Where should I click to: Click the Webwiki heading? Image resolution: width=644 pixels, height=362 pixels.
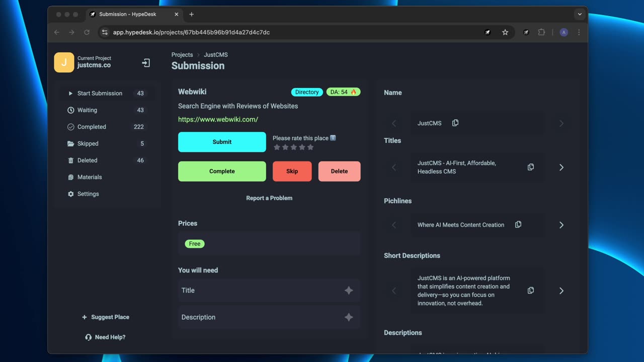click(192, 92)
